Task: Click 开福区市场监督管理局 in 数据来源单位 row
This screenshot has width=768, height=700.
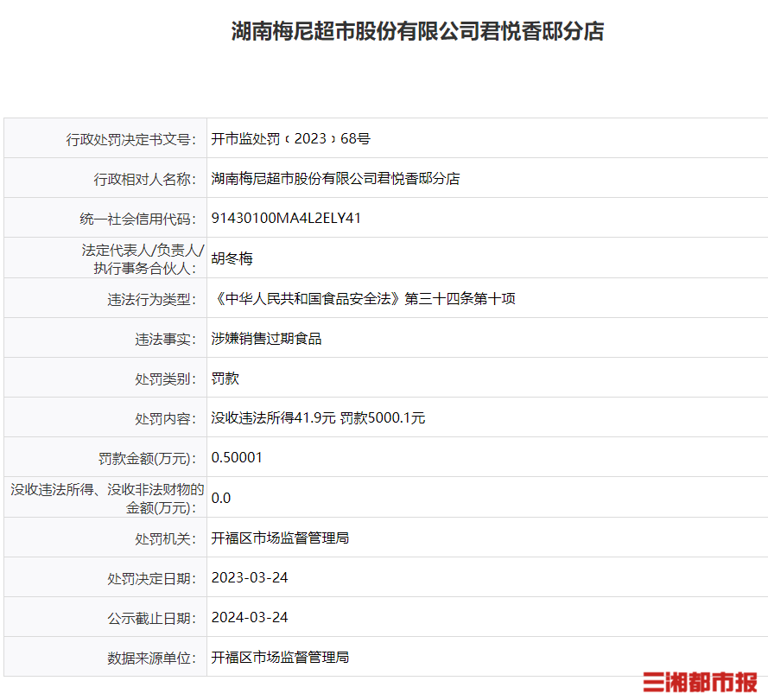Action: 280,657
